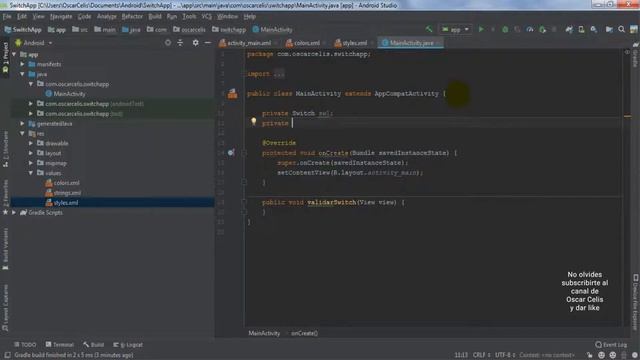
Task: Open the app run configuration dropdown
Action: (455, 29)
